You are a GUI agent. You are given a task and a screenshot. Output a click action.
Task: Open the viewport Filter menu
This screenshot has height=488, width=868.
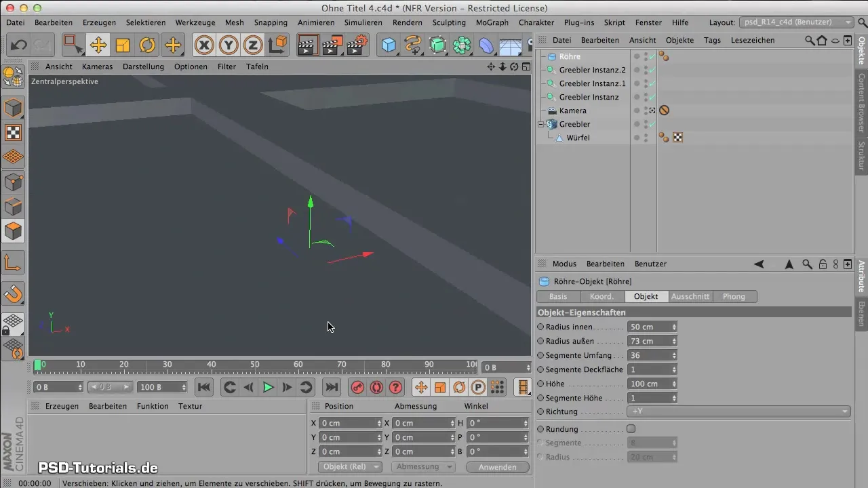tap(226, 66)
